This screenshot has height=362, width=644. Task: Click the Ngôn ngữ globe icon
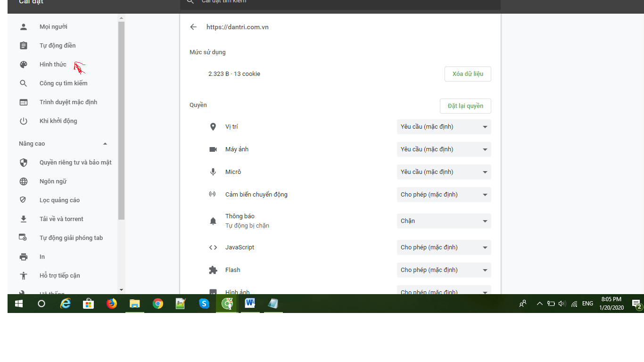[24, 181]
